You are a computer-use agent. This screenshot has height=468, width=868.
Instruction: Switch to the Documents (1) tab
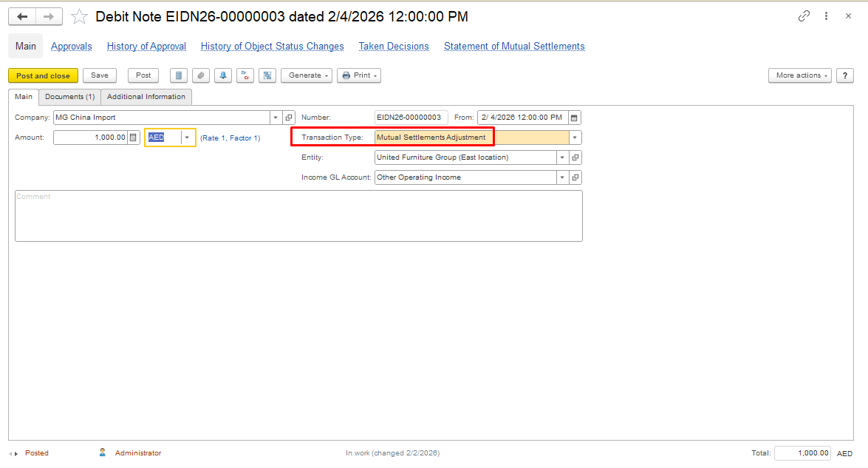click(69, 97)
